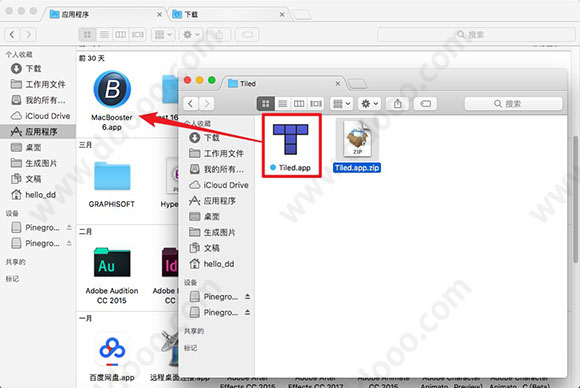Screen dimensions: 580x388
Task: Eject first Pinegro disk in back window sidebar
Action: click(x=69, y=227)
